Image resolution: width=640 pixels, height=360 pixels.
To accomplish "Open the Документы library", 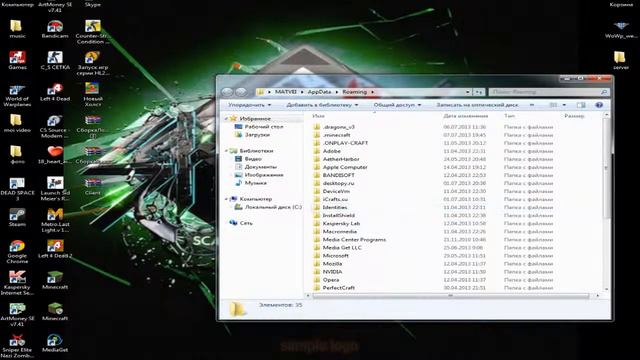I will (x=256, y=167).
